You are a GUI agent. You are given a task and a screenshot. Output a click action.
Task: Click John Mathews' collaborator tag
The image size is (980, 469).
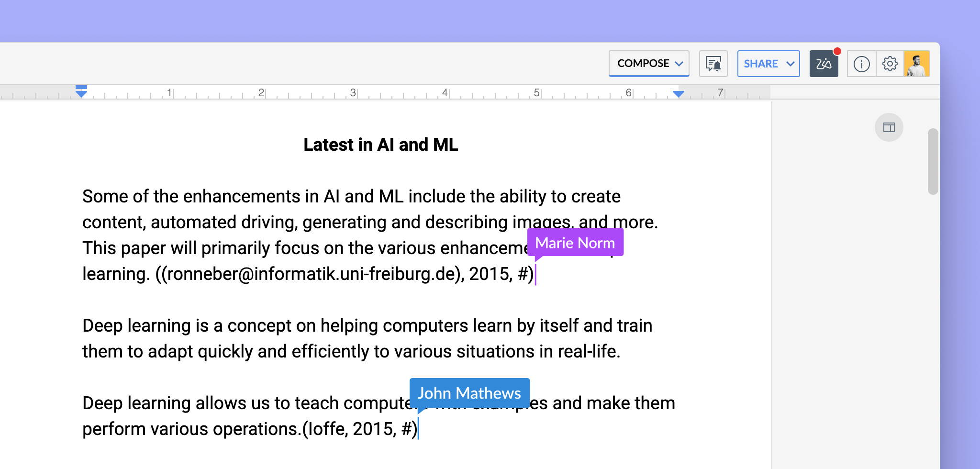tap(469, 393)
